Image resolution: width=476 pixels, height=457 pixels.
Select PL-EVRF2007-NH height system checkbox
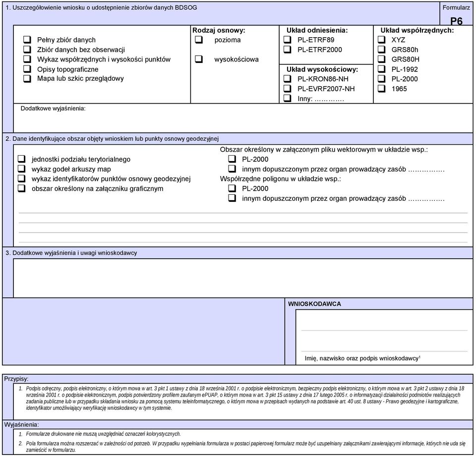[x=287, y=88]
